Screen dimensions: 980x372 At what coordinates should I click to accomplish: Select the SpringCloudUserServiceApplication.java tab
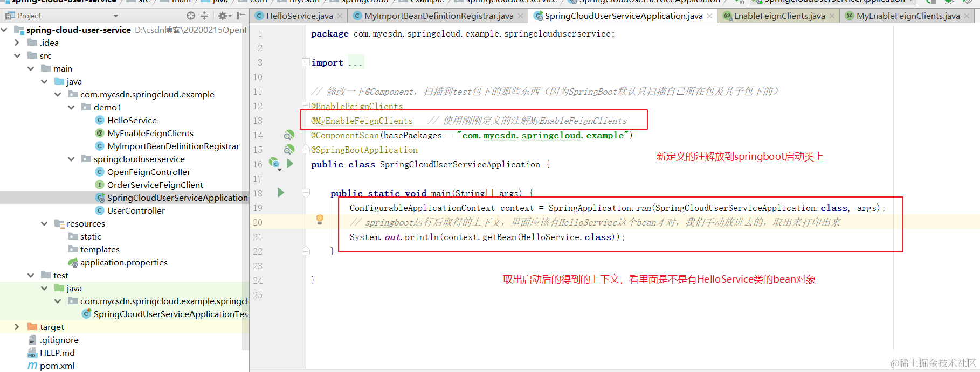pos(623,16)
